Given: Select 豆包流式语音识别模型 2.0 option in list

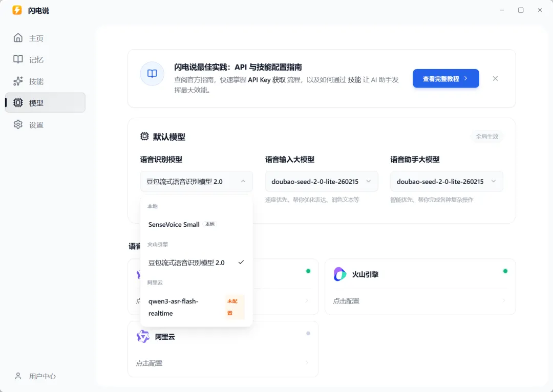Looking at the screenshot, I should coord(197,263).
